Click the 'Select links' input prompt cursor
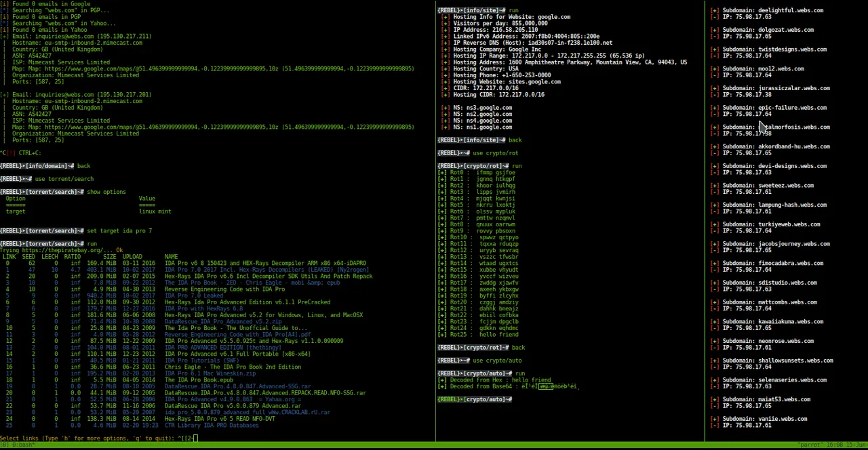 point(197,438)
